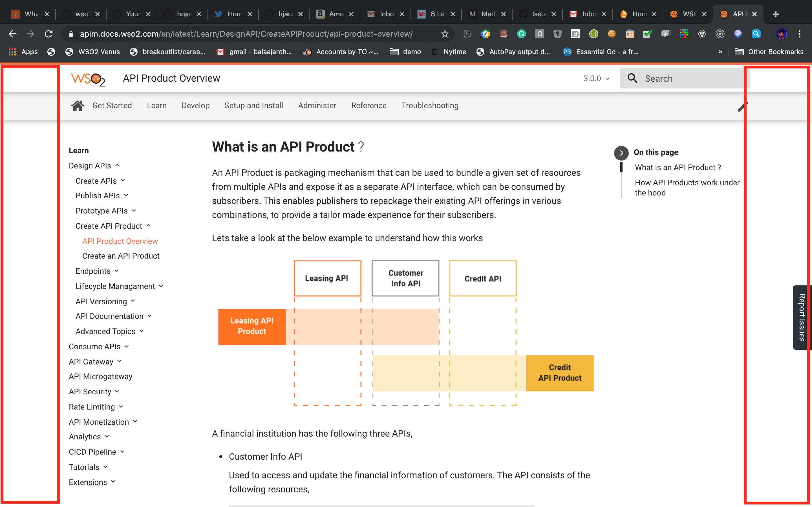Screen dimensions: 812x507
Task: Click the arrow icon next to On this page
Action: pos(621,153)
